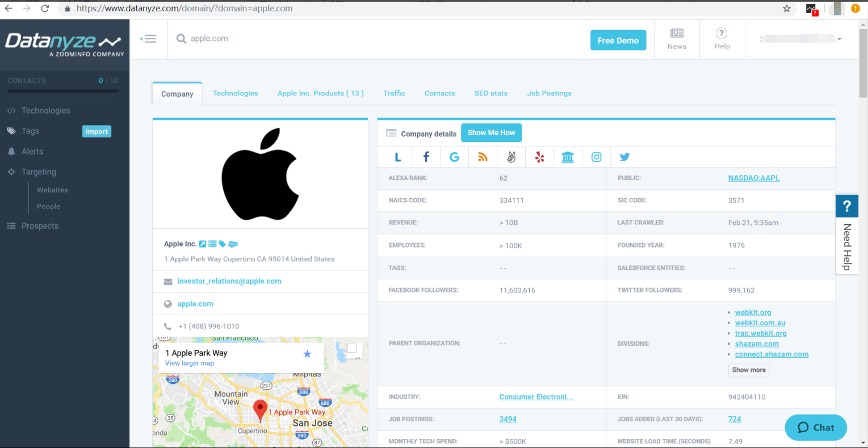Open the Facebook profile icon
Image resolution: width=868 pixels, height=448 pixels.
point(426,157)
